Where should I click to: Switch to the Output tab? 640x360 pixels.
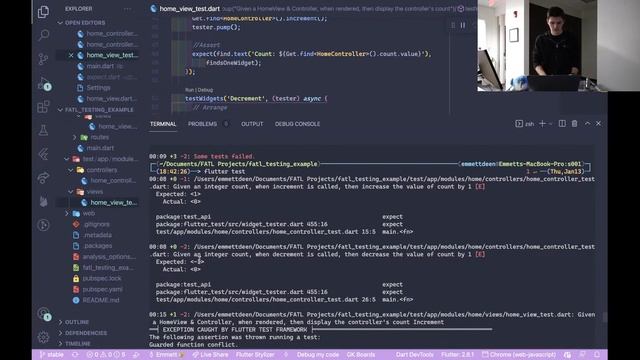252,124
